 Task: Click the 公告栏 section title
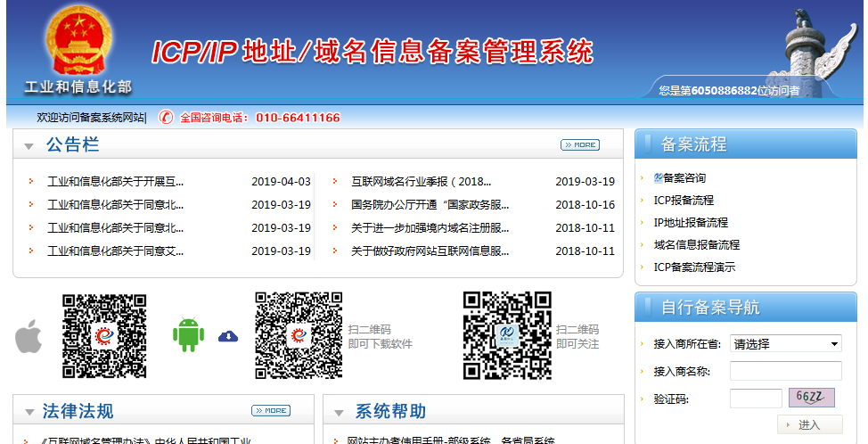pos(72,145)
